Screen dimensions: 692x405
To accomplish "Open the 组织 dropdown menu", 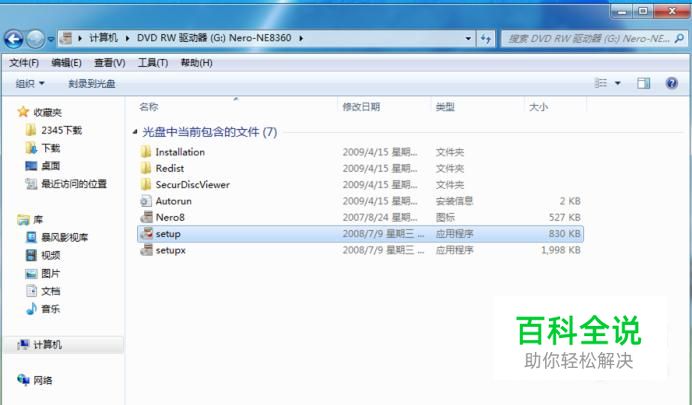I will coord(30,83).
